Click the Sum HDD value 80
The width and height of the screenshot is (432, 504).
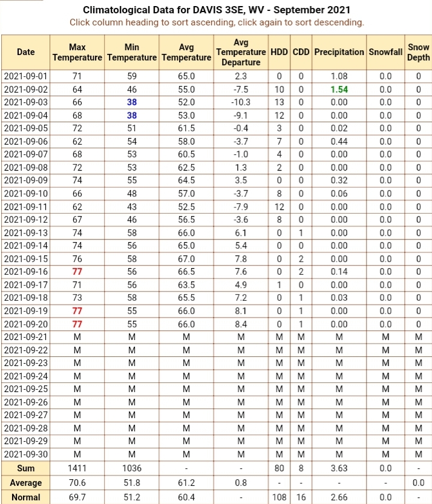[279, 468]
